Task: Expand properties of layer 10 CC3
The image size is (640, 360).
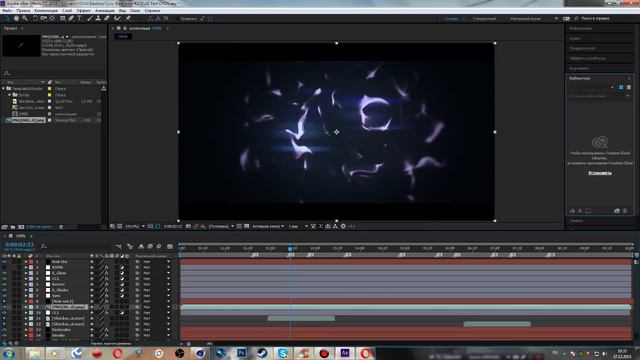Action: point(26,313)
